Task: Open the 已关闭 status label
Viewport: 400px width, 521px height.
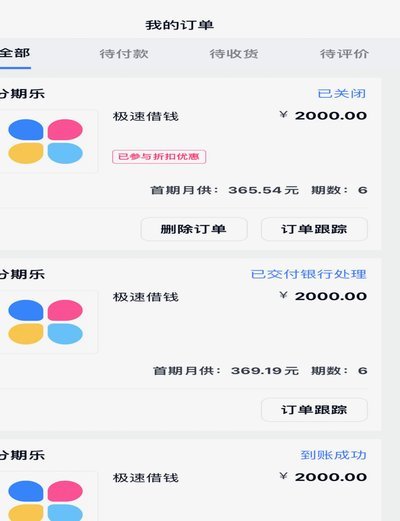Action: [x=342, y=94]
